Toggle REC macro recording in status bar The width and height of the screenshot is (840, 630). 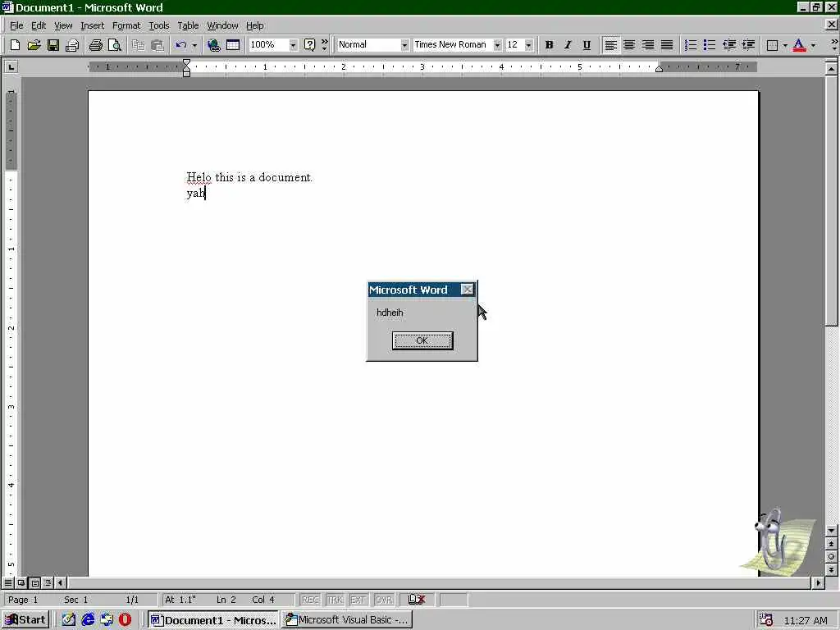(x=309, y=600)
